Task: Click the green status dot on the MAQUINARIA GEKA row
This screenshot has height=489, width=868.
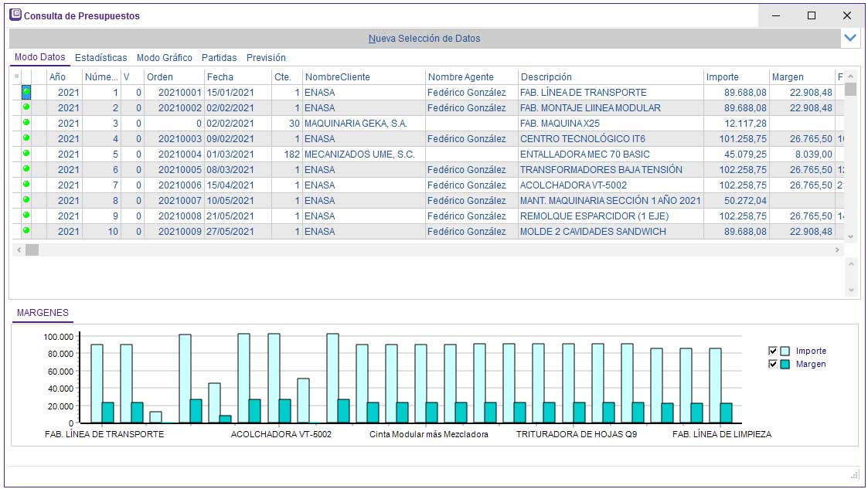Action: [x=26, y=123]
